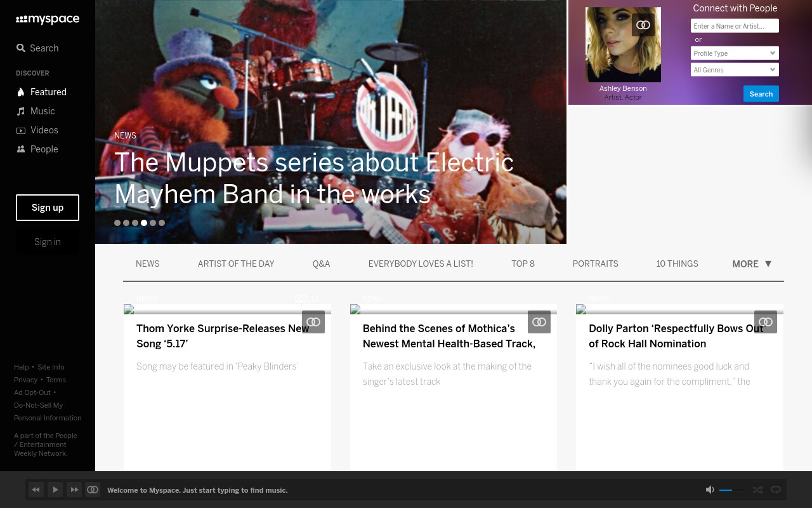Click the Site Info footer link
Image resolution: width=812 pixels, height=508 pixels.
click(x=51, y=367)
